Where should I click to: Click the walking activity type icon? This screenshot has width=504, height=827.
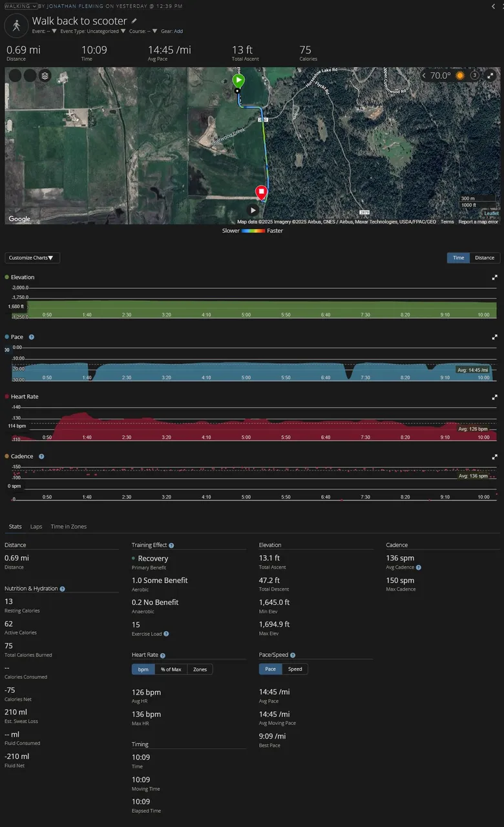pos(16,26)
